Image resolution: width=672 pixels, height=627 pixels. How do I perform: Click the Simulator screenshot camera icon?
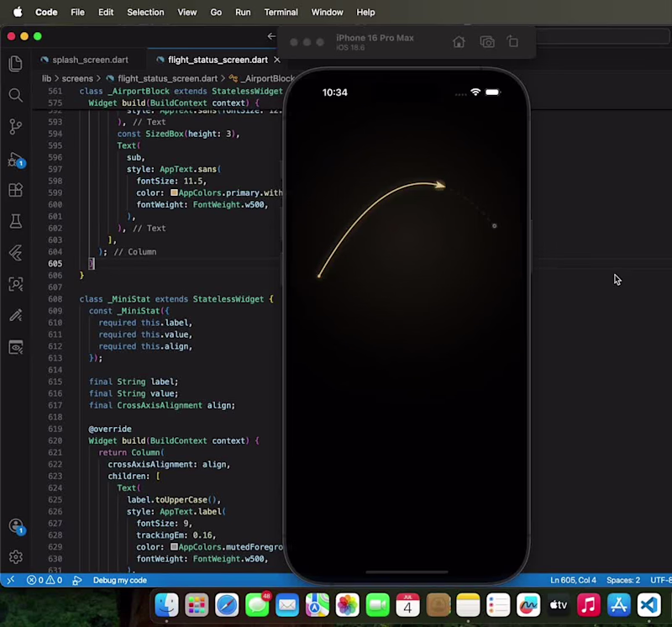(487, 41)
